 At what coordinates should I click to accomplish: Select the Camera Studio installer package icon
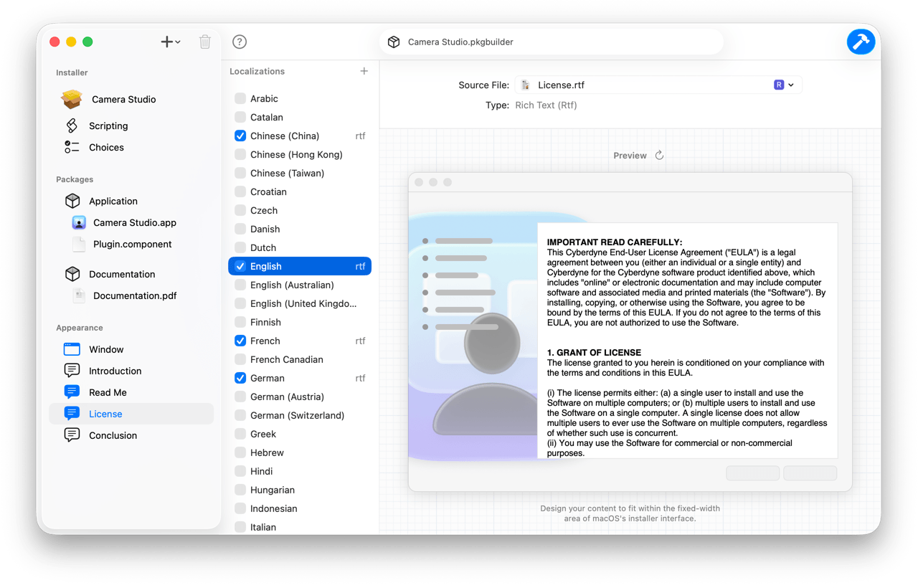(x=72, y=99)
